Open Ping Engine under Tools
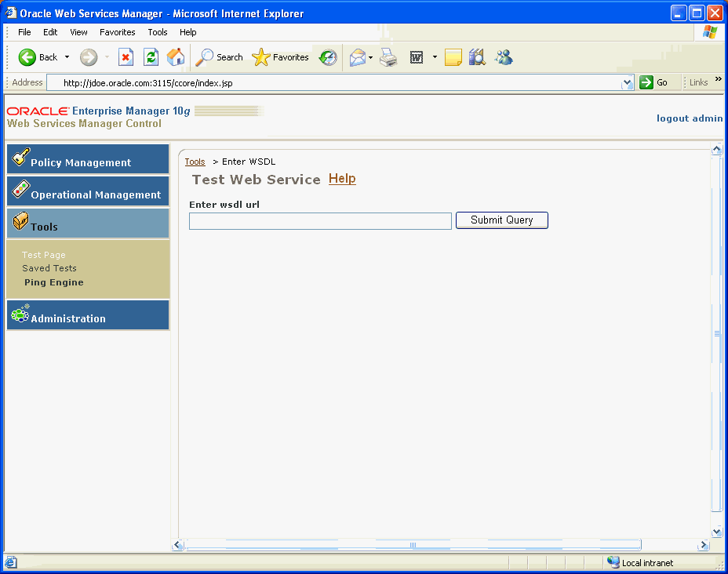Image resolution: width=728 pixels, height=574 pixels. 54,282
